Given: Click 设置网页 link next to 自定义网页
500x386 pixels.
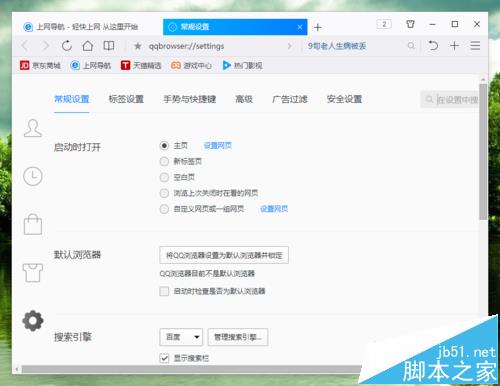Looking at the screenshot, I should [x=274, y=209].
